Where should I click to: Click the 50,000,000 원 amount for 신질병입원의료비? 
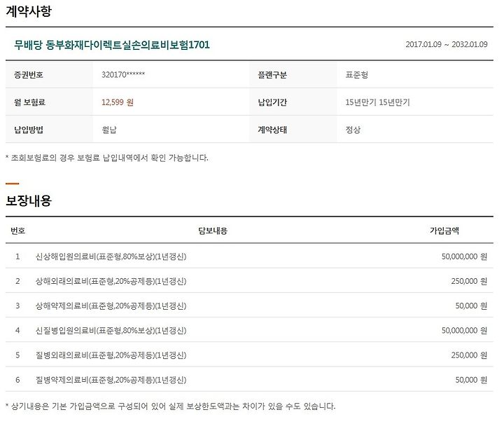pyautogui.click(x=464, y=330)
